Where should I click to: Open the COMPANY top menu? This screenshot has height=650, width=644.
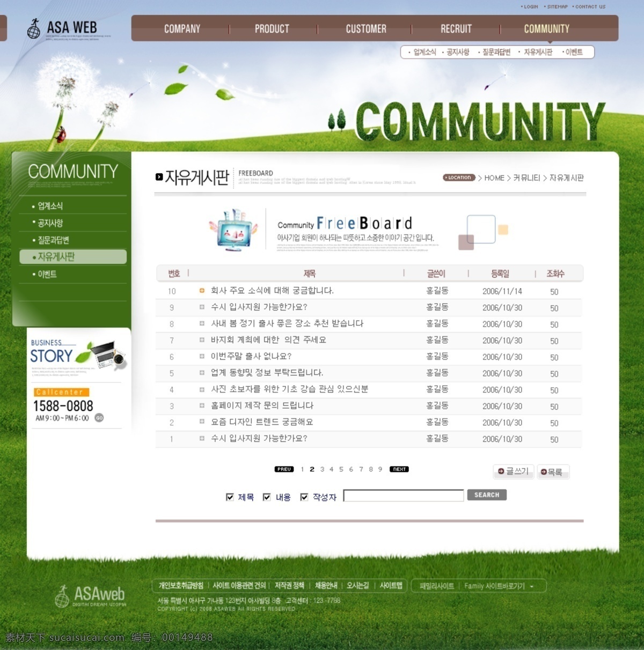click(182, 29)
